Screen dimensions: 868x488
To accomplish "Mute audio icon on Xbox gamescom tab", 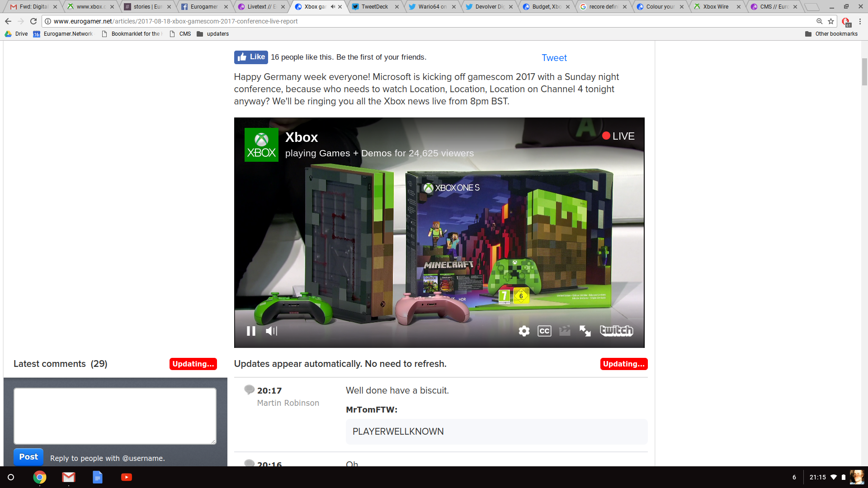I will pyautogui.click(x=333, y=7).
